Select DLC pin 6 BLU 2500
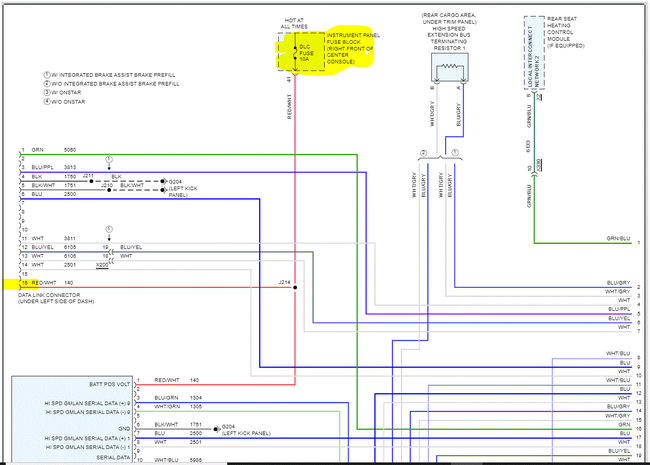The image size is (650, 465). (x=49, y=194)
